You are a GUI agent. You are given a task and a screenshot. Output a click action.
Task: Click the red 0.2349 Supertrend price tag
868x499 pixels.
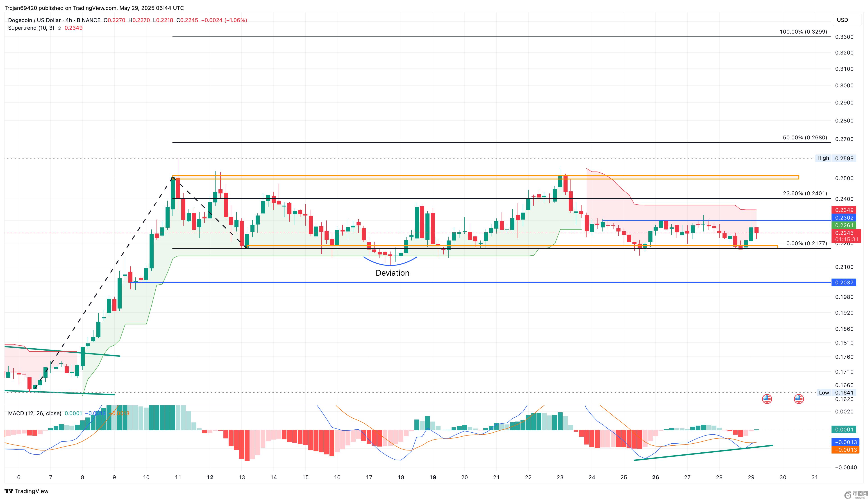(x=844, y=210)
